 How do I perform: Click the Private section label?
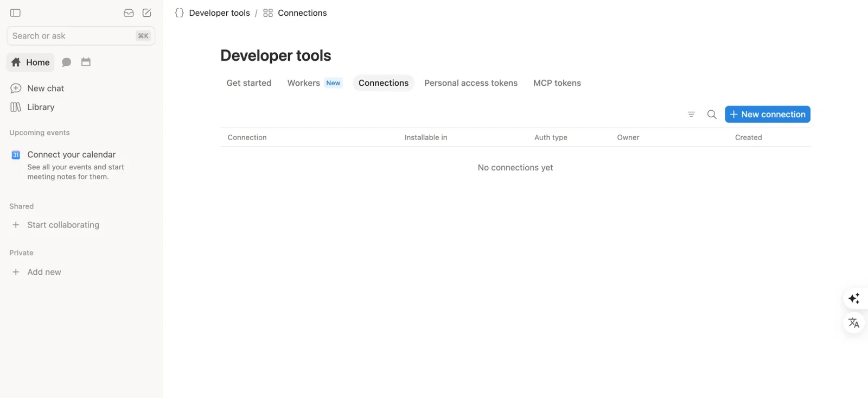coord(22,253)
